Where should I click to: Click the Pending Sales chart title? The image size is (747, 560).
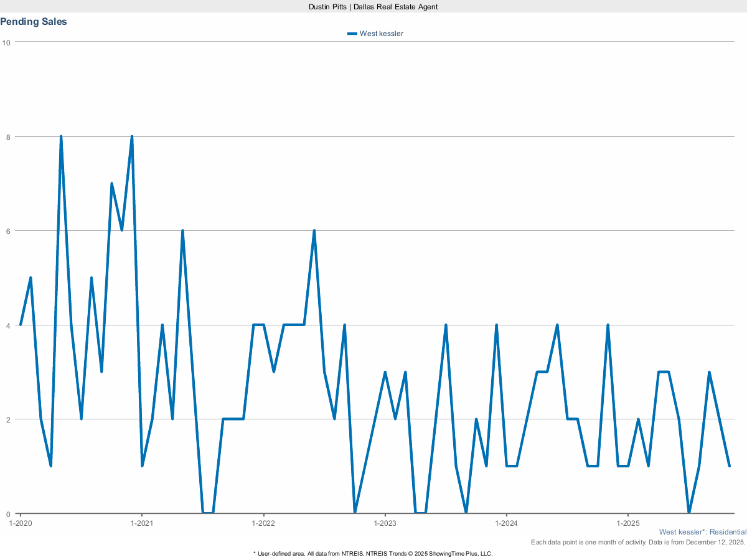point(34,21)
